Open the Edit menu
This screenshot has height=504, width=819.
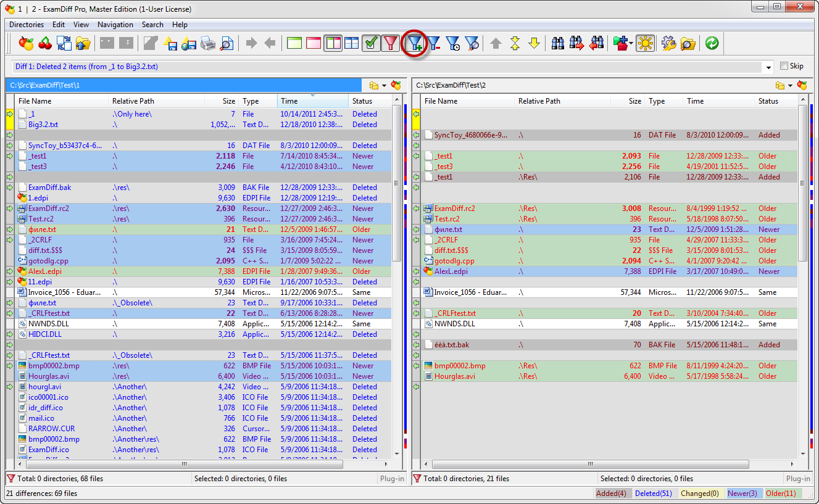pyautogui.click(x=59, y=25)
